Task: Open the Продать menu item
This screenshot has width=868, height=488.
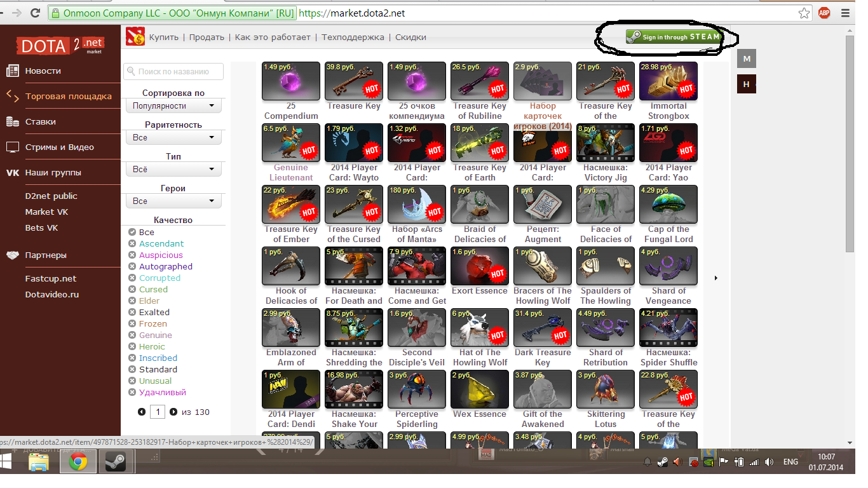Action: point(207,37)
